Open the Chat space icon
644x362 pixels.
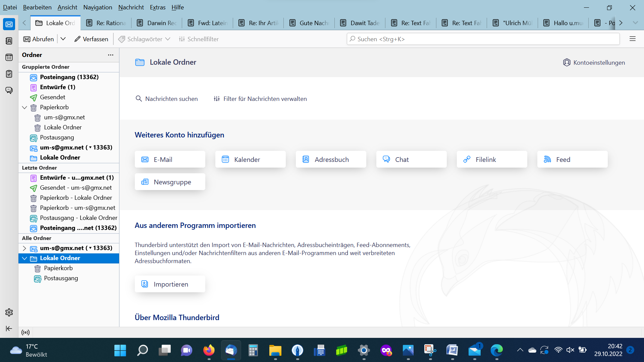point(9,90)
